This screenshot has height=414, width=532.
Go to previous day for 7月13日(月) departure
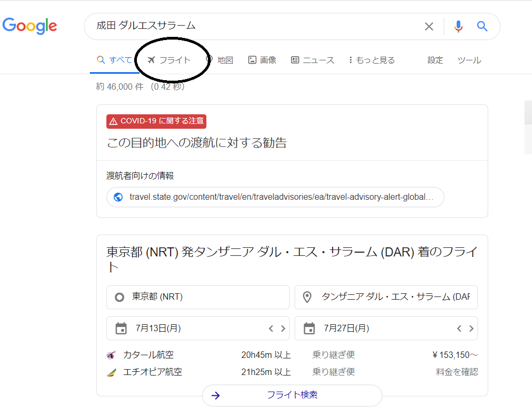[271, 328]
